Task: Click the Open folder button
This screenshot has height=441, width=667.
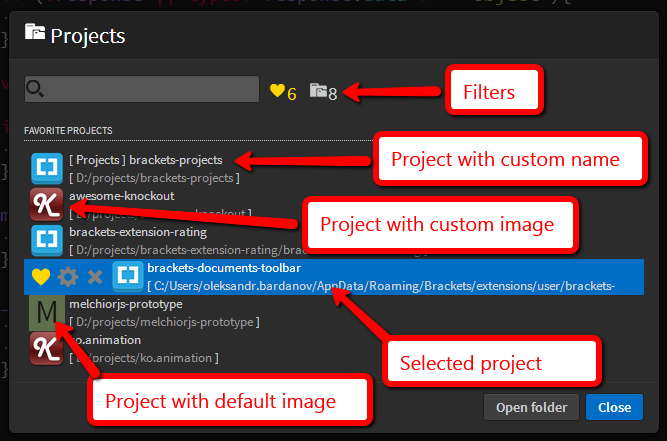Action: point(531,407)
